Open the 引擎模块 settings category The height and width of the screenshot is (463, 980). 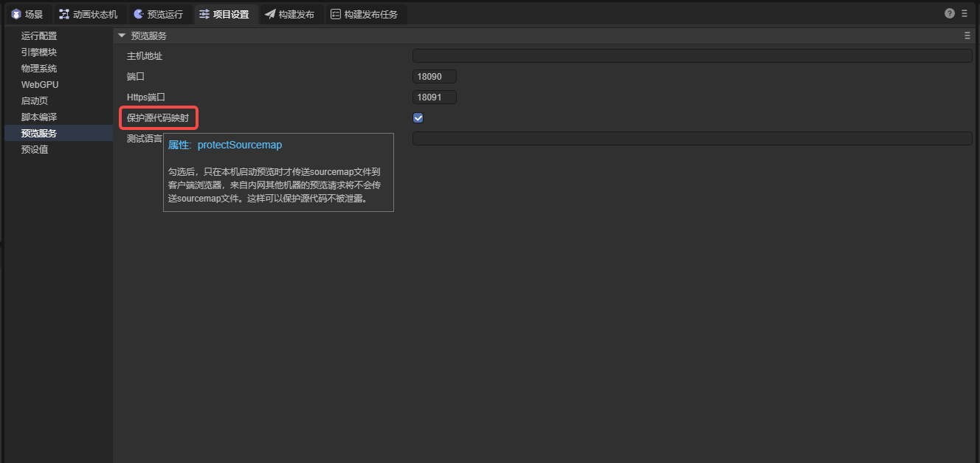click(39, 52)
